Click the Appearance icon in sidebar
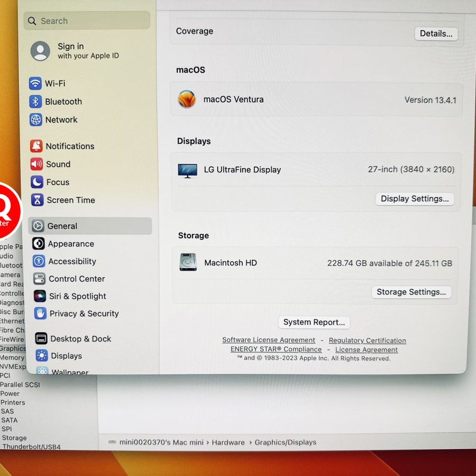Image resolution: width=476 pixels, height=476 pixels. point(39,244)
